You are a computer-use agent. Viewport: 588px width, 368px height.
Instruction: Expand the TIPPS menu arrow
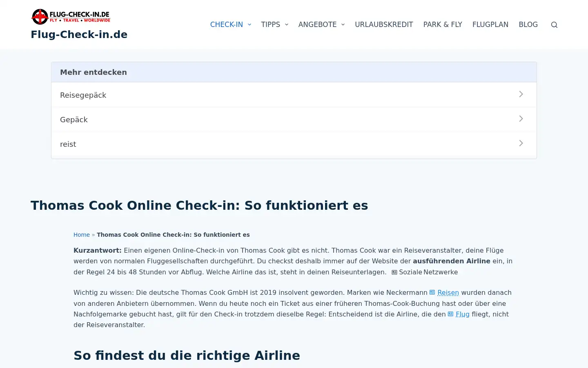[x=287, y=25]
